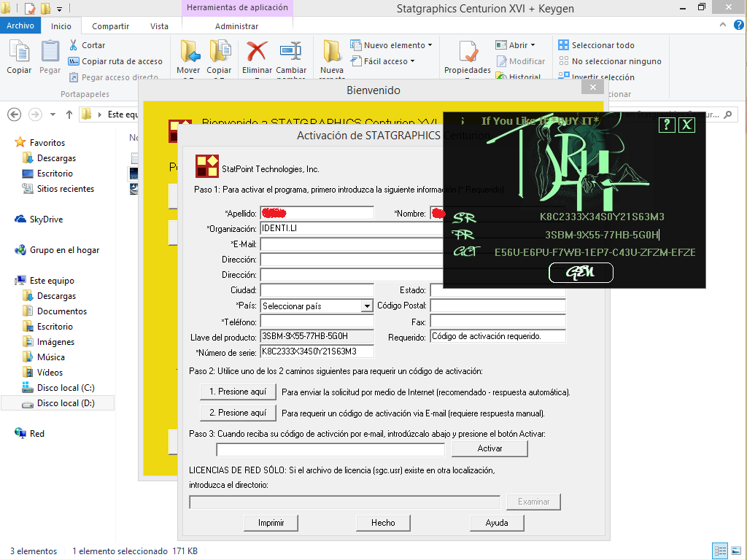Switch to the Compartir tab
The image size is (747, 560).
(111, 26)
